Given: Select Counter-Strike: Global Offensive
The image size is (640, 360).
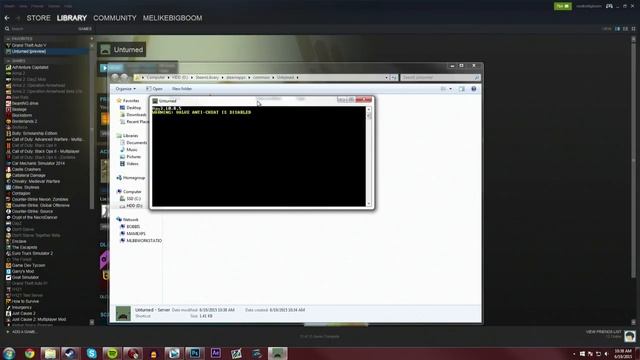Looking at the screenshot, I should (40, 205).
